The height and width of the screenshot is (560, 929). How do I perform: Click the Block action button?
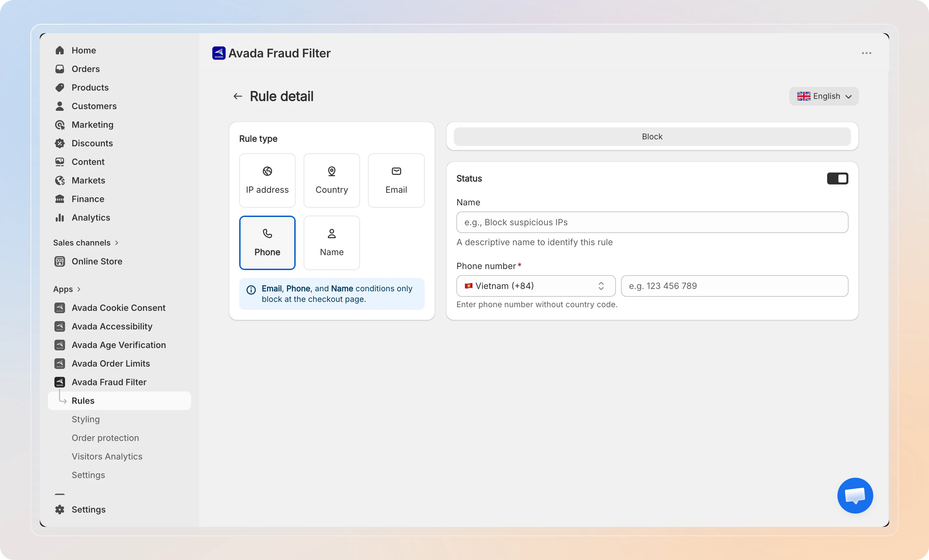652,136
